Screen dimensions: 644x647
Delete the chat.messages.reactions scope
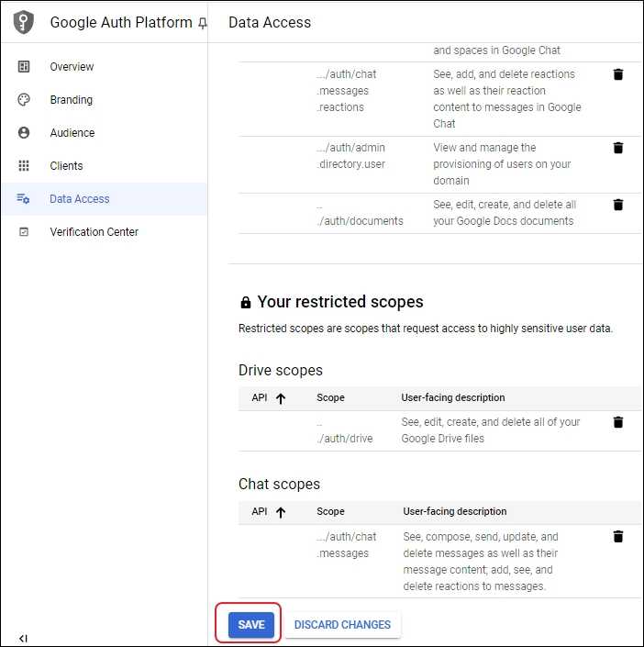click(x=618, y=74)
